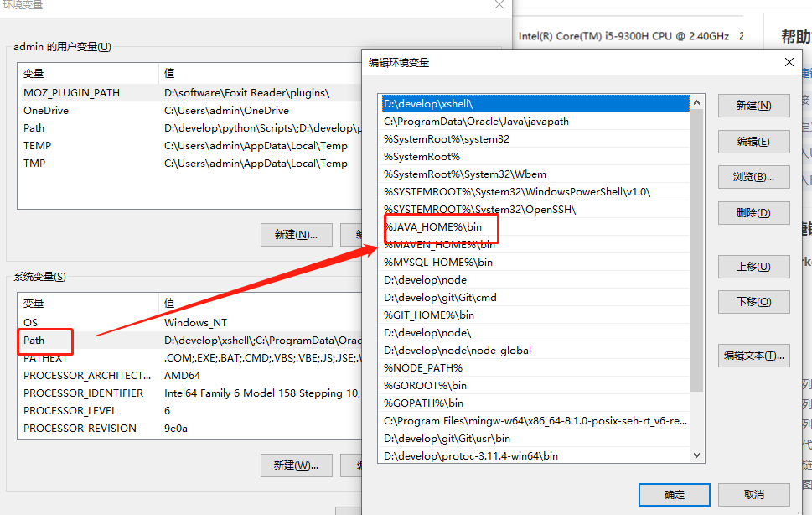Select the %MYSQL_HOME%\bin entry
The width and height of the screenshot is (812, 515).
[535, 263]
